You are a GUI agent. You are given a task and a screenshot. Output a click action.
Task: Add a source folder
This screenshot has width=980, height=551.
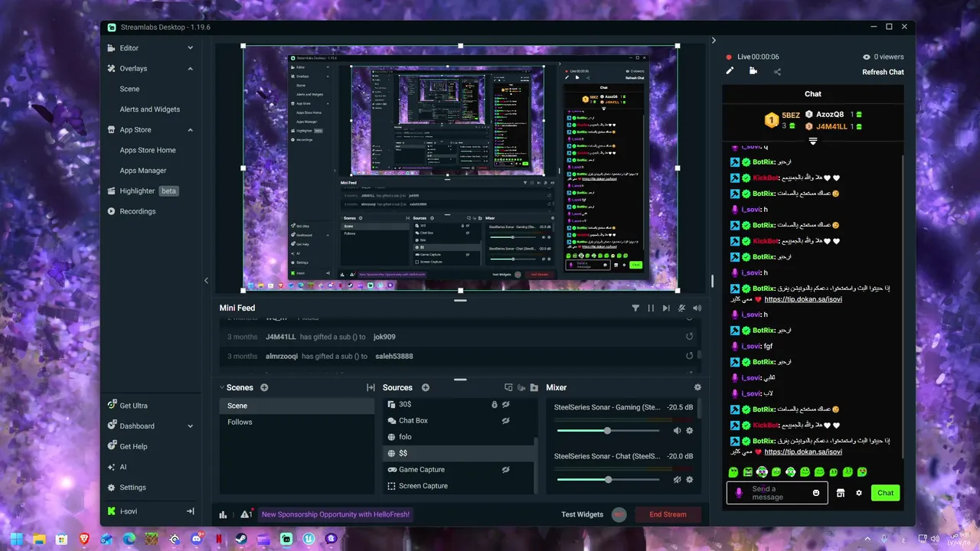coord(534,388)
